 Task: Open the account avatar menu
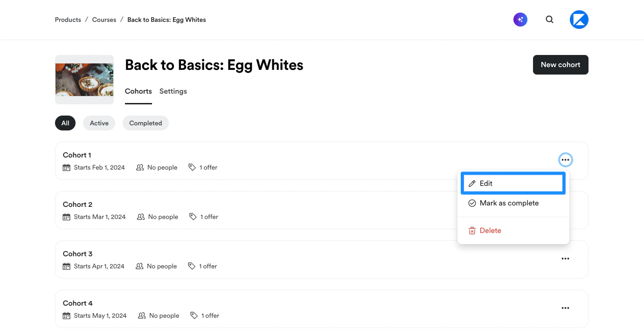point(579,20)
